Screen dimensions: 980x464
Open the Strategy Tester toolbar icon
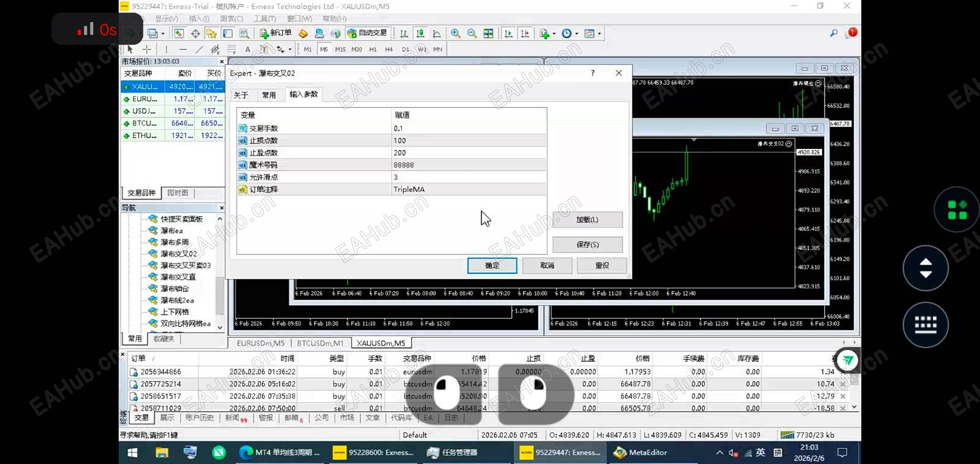[244, 34]
